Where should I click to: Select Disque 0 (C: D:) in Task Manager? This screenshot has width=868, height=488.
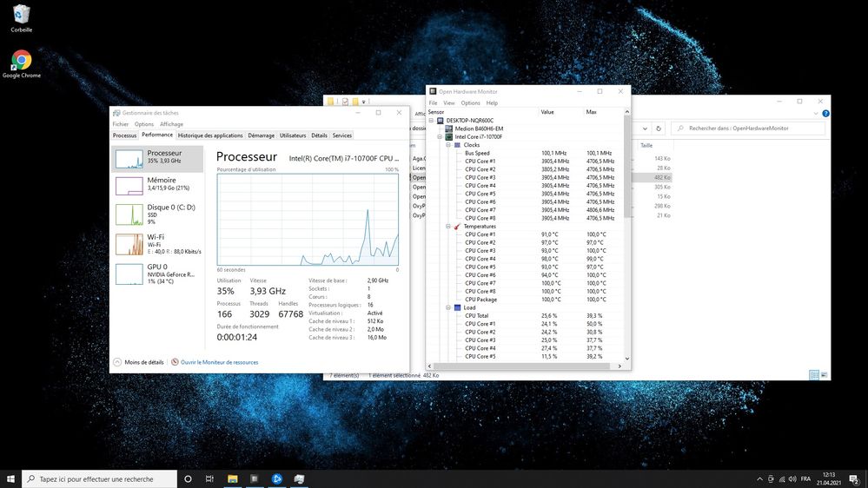click(x=157, y=214)
